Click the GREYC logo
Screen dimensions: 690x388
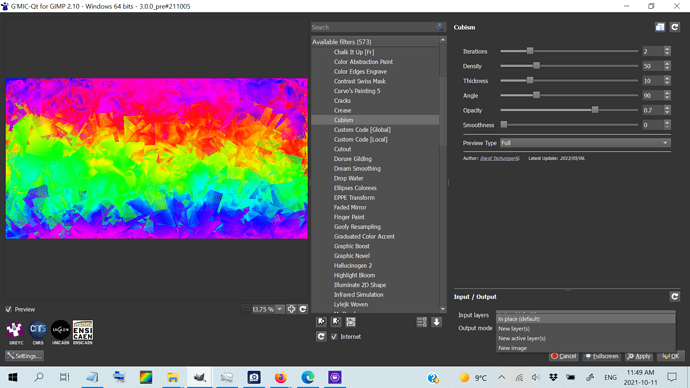coord(15,333)
